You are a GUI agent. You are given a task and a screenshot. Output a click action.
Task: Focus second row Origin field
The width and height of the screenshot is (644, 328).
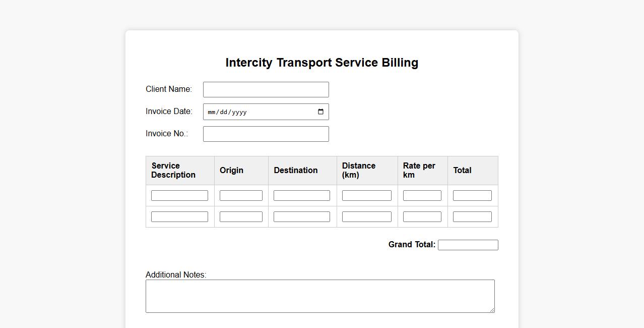click(241, 217)
